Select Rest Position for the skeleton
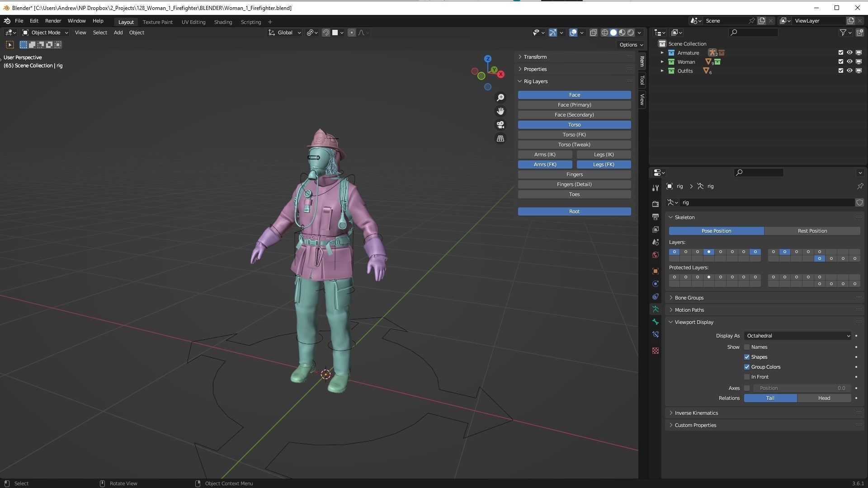 [x=812, y=231]
